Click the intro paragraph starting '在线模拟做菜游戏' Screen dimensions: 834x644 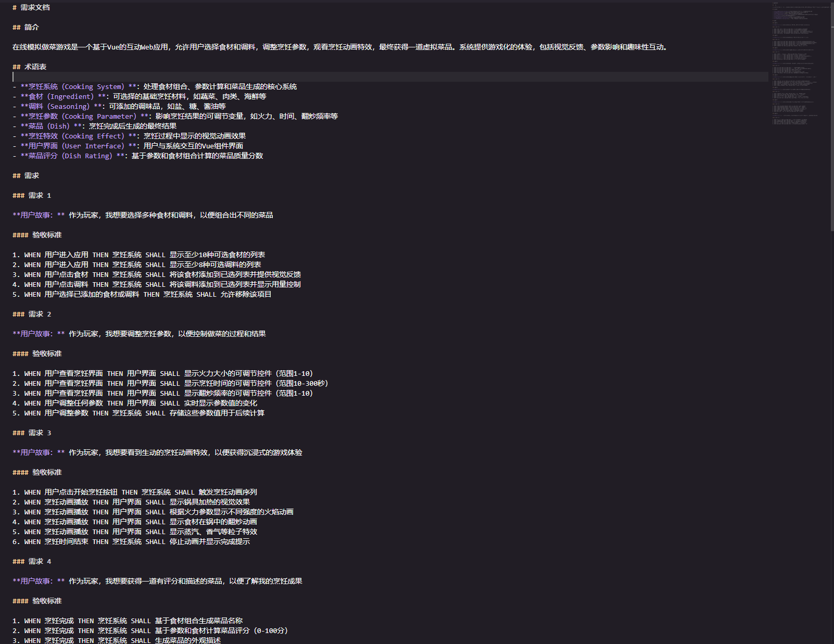coord(340,47)
